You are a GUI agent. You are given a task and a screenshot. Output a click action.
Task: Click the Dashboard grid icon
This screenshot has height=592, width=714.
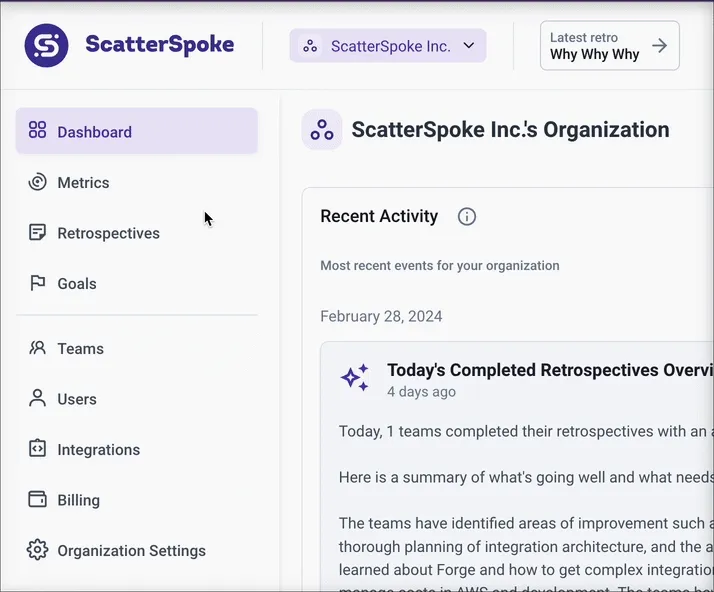(37, 129)
